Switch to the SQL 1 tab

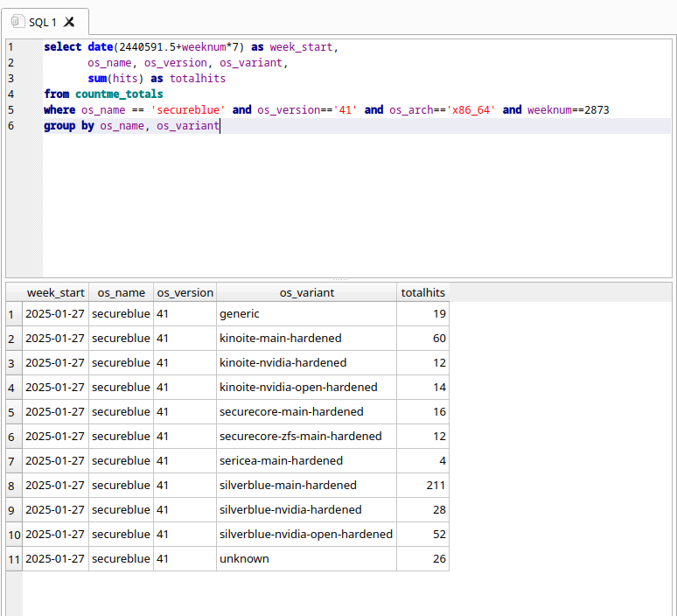(42, 22)
